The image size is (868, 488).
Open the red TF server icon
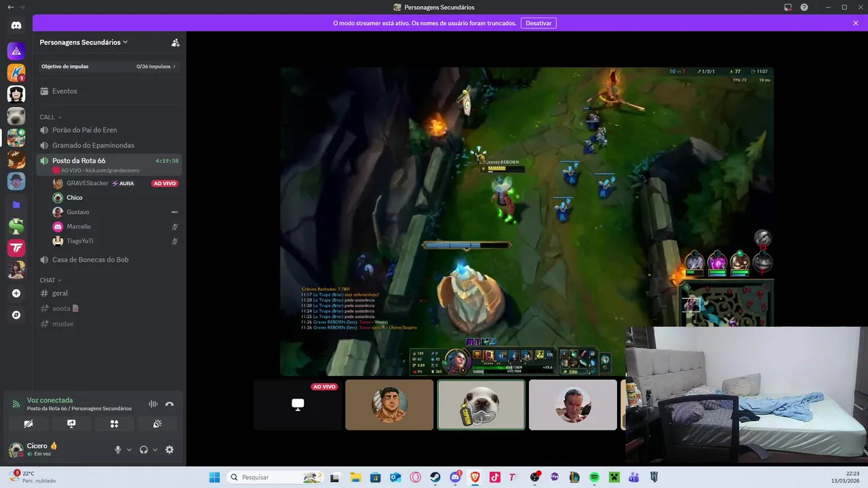coord(16,248)
